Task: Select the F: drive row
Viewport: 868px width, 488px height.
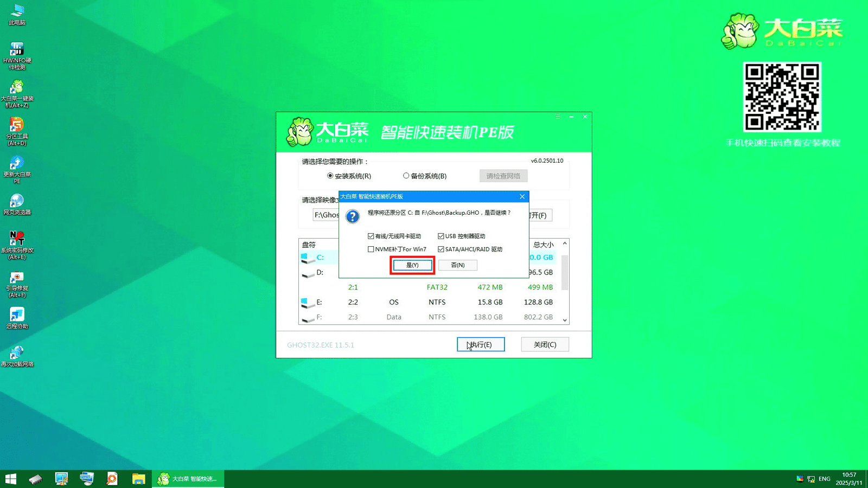Action: tap(429, 317)
